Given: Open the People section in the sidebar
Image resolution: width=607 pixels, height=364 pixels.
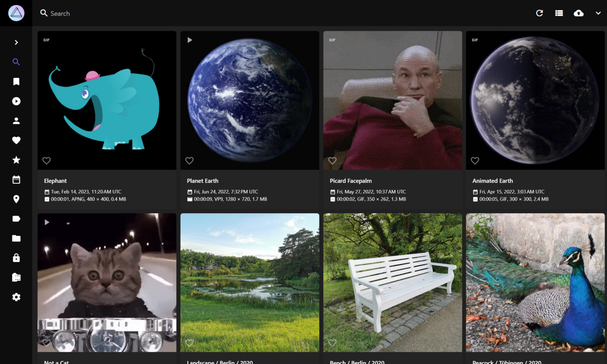Looking at the screenshot, I should (16, 121).
